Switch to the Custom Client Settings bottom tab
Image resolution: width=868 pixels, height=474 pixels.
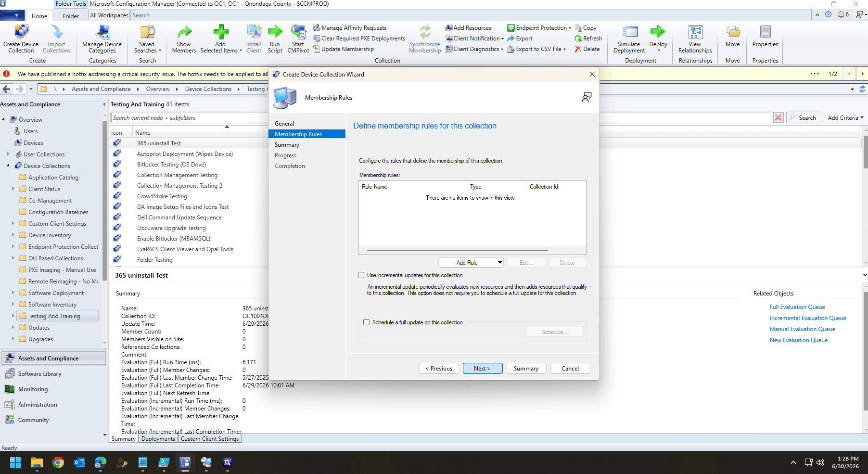(210, 439)
